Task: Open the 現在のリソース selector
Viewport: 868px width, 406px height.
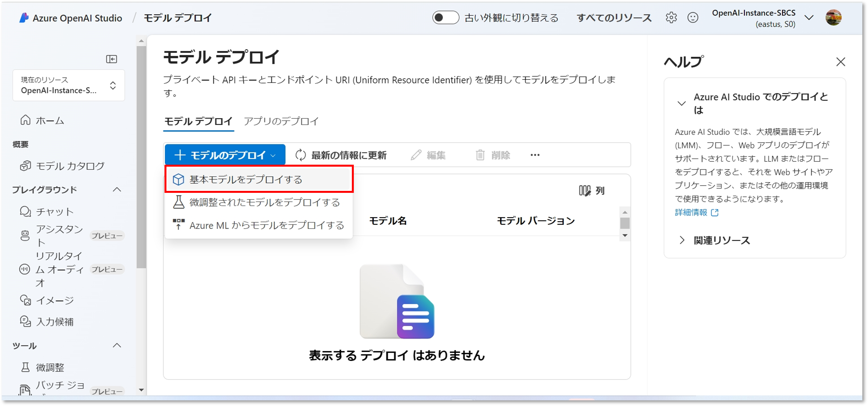Action: point(69,85)
